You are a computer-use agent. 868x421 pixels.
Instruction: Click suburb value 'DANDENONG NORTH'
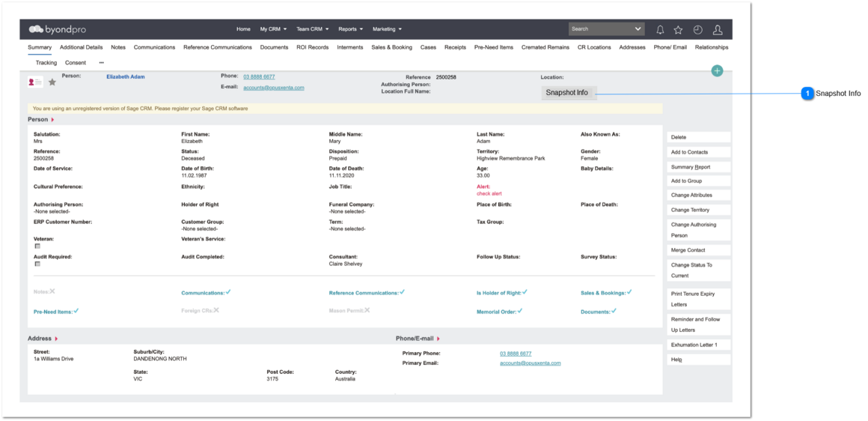pyautogui.click(x=160, y=359)
